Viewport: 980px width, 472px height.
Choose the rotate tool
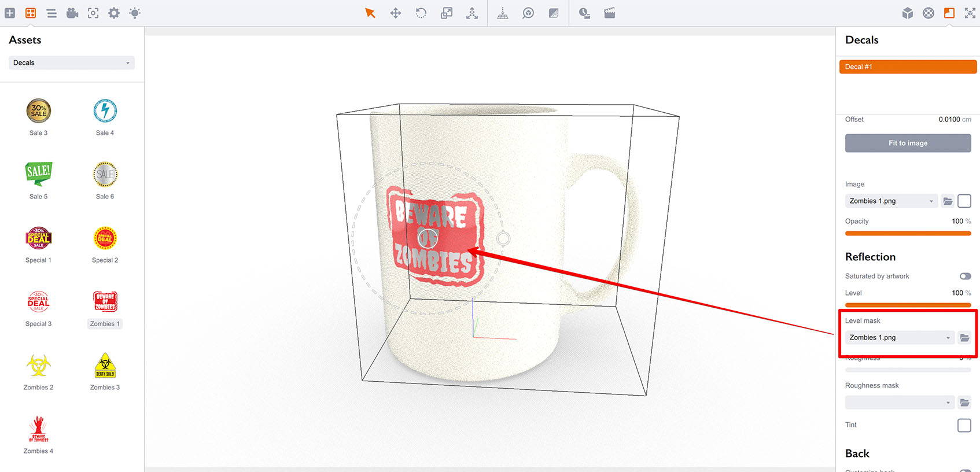(x=421, y=13)
